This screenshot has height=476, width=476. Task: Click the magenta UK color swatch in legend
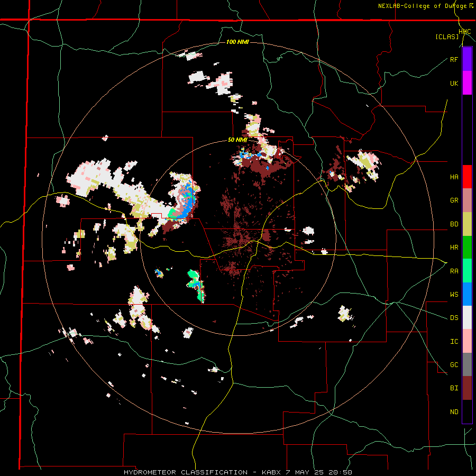467,83
